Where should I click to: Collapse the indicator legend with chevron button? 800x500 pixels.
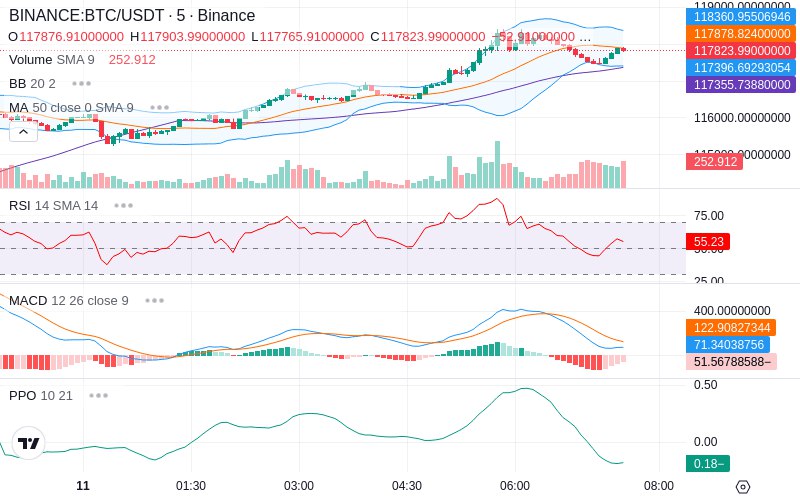tap(23, 133)
